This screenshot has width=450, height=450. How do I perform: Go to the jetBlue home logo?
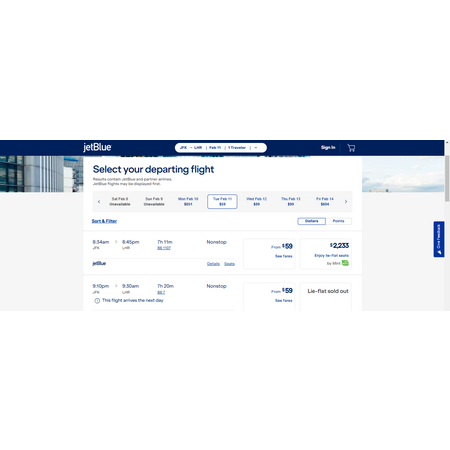tap(97, 147)
